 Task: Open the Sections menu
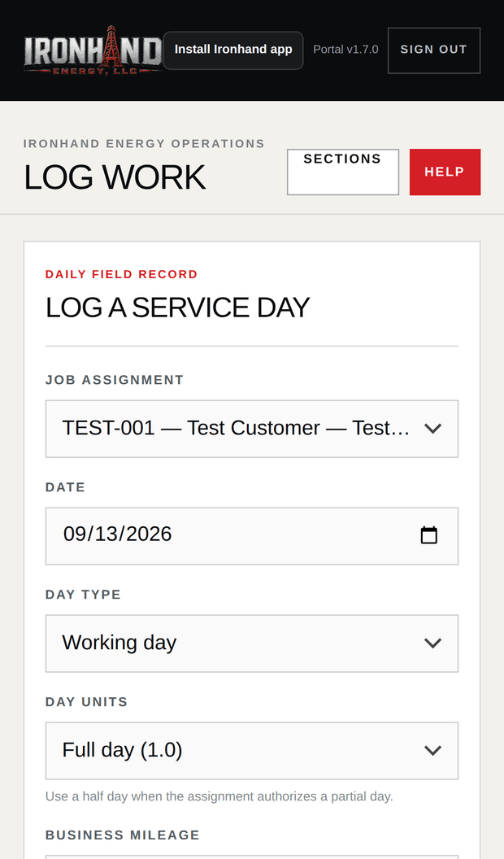coord(343,172)
